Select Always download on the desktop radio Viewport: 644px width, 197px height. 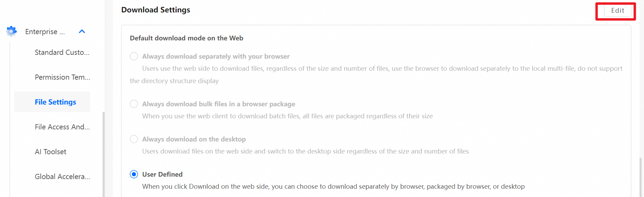click(134, 139)
